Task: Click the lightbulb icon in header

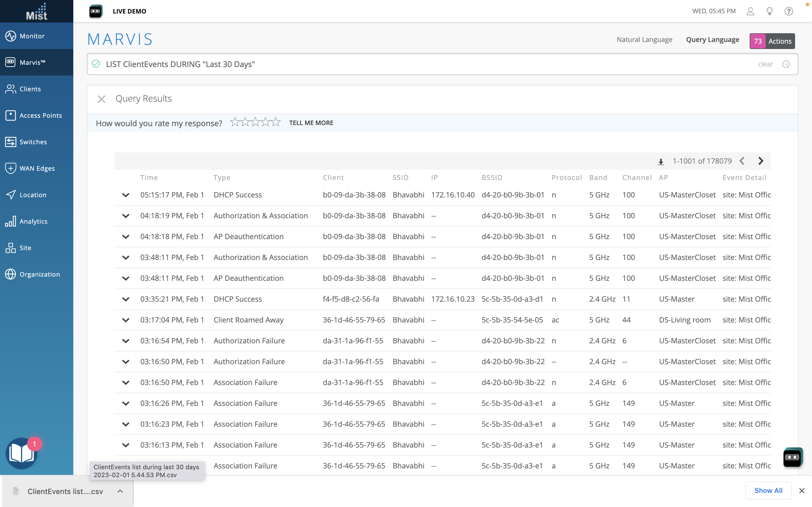Action: click(x=769, y=11)
